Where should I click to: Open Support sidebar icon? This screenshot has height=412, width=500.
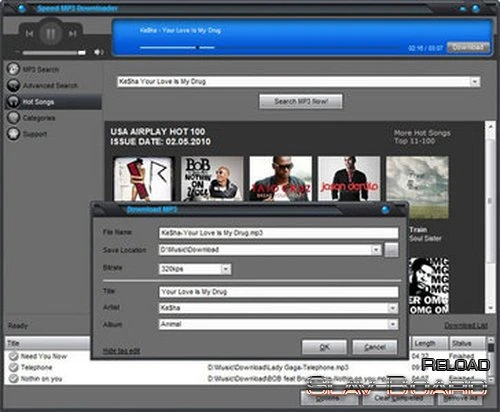pyautogui.click(x=13, y=134)
